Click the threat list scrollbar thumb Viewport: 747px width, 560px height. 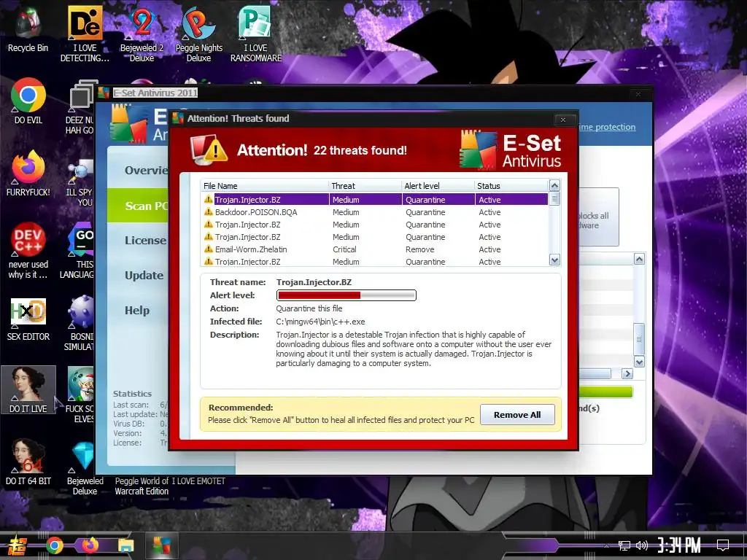click(554, 198)
